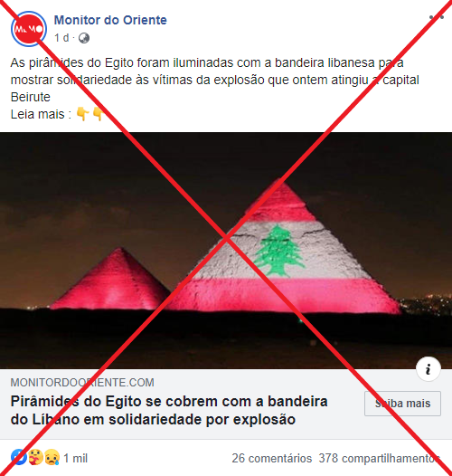Screen dimensions: 452x476
Task: Open the post options three-dot menu
Action: coord(437,17)
